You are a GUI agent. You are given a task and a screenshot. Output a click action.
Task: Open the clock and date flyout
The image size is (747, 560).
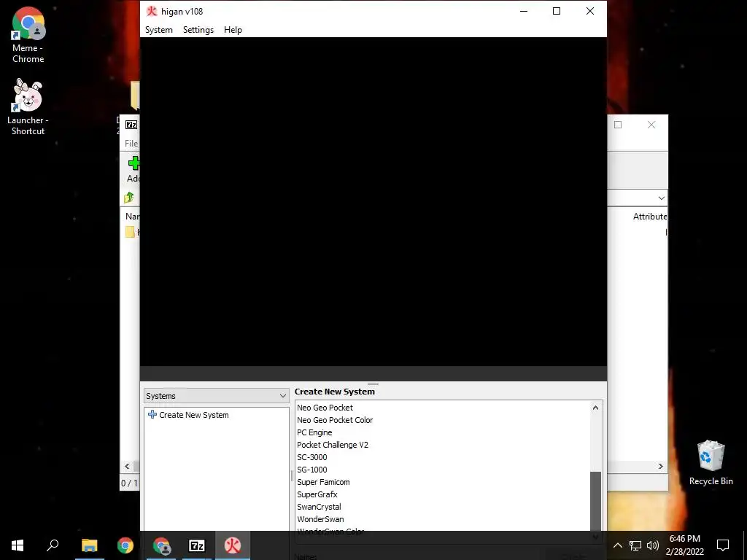684,545
